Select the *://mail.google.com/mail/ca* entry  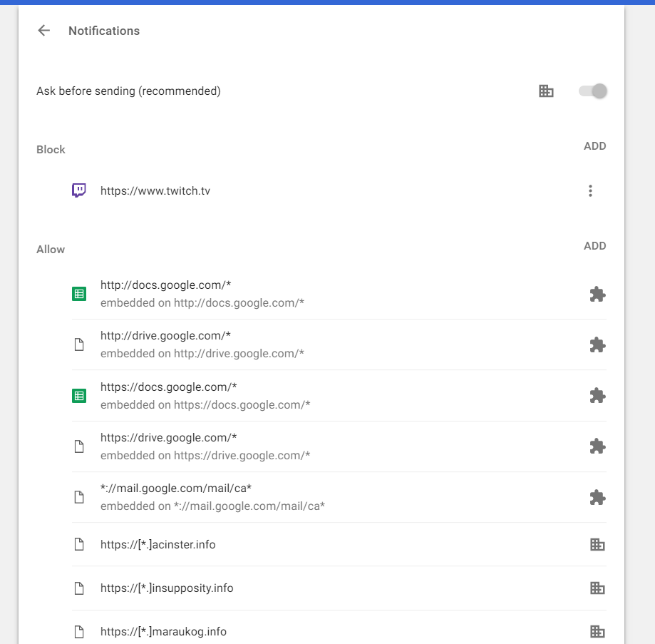pos(176,489)
